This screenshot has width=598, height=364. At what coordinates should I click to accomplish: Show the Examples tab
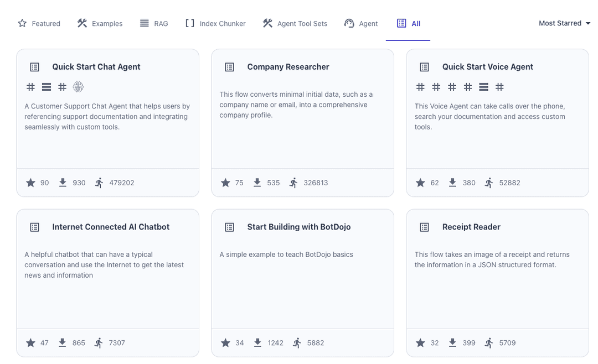click(x=100, y=23)
